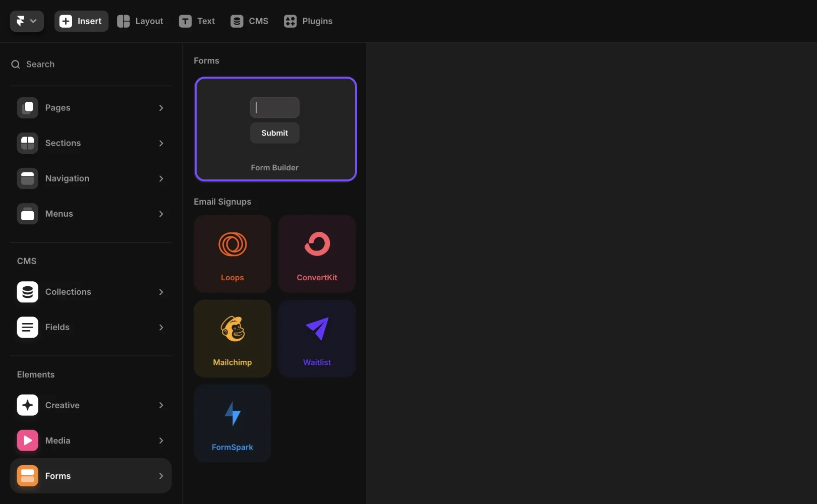The width and height of the screenshot is (817, 504).
Task: Click the Menus icon
Action: 28,214
